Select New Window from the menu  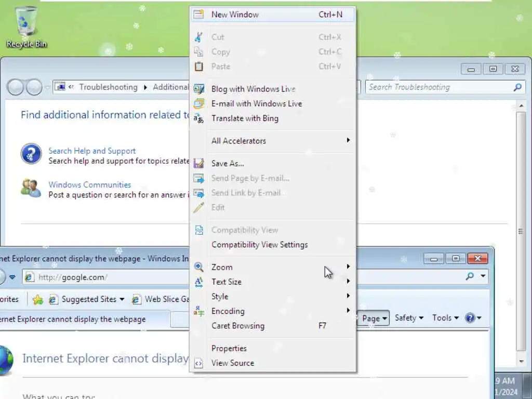click(273, 15)
